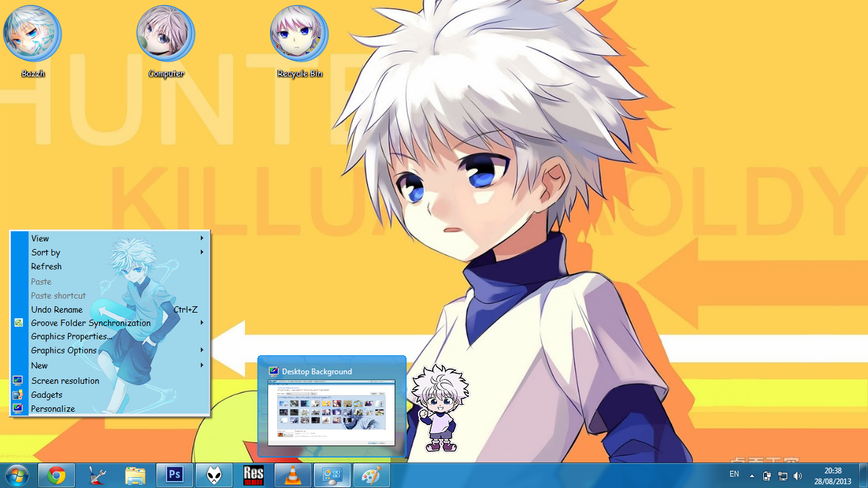Open the network tray icon
868x488 pixels.
click(783, 475)
